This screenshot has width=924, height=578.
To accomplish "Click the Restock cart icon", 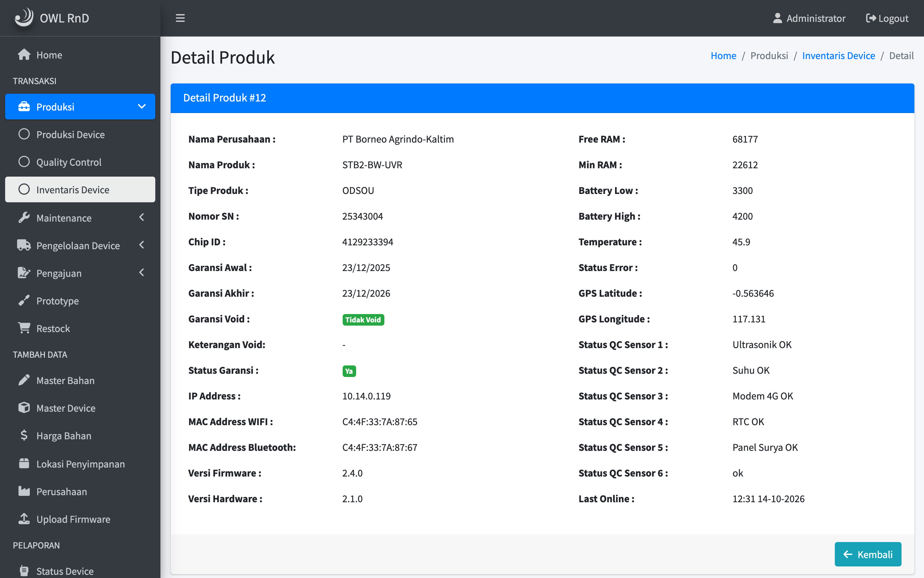I will point(24,328).
